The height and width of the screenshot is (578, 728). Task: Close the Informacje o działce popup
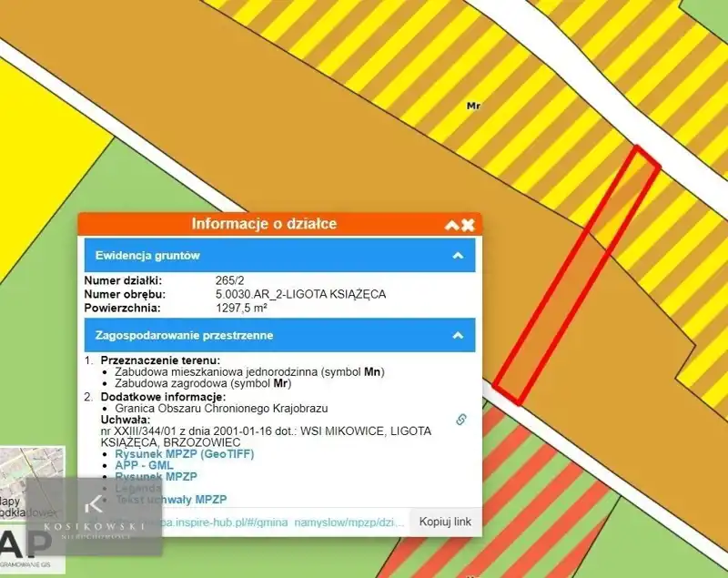point(468,225)
